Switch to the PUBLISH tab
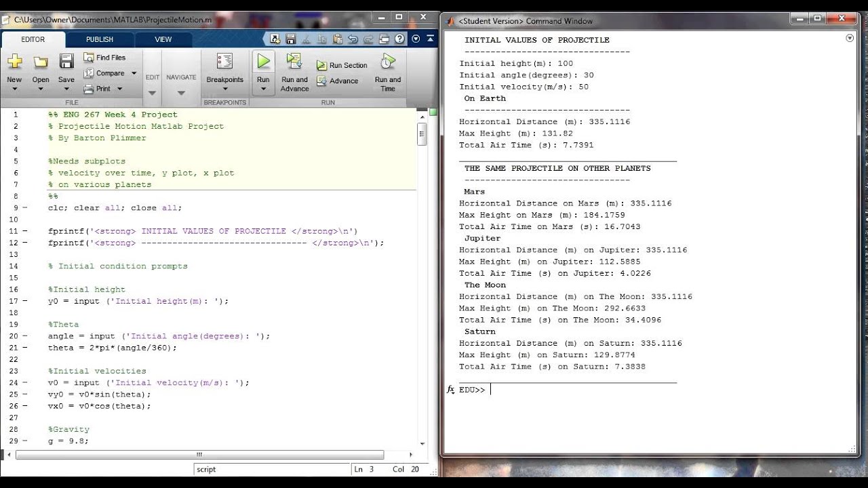This screenshot has width=868, height=488. (x=100, y=39)
